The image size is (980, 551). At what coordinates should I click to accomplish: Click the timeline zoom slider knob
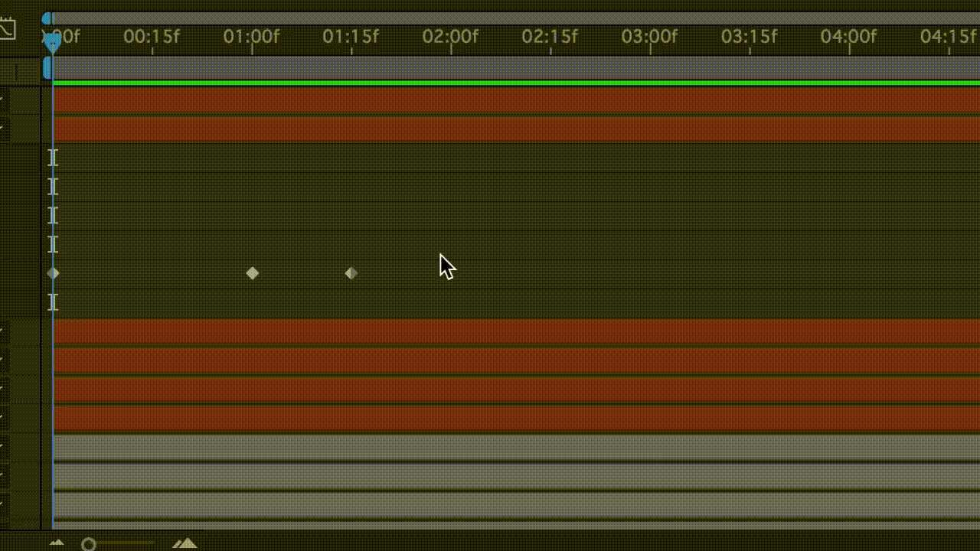(x=89, y=544)
